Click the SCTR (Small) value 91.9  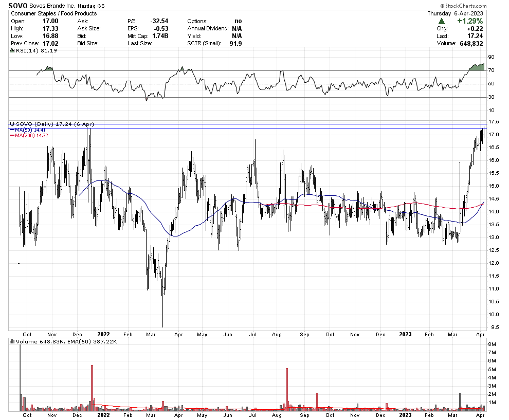[x=235, y=44]
